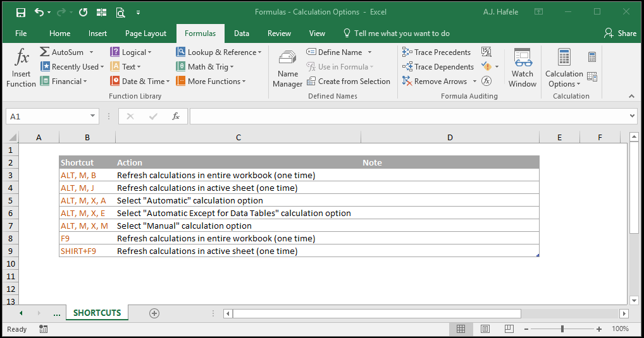This screenshot has height=338, width=644.
Task: Switch to the Review tab
Action: (x=279, y=33)
